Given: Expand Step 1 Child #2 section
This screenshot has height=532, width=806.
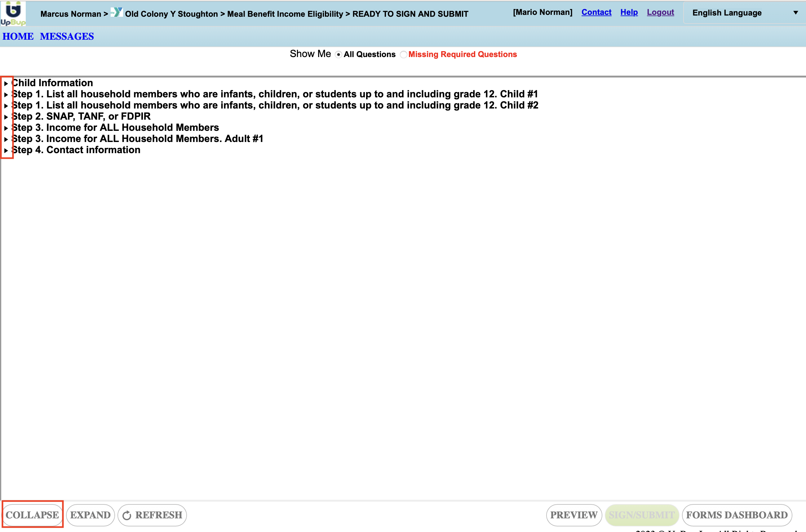Looking at the screenshot, I should pyautogui.click(x=6, y=106).
